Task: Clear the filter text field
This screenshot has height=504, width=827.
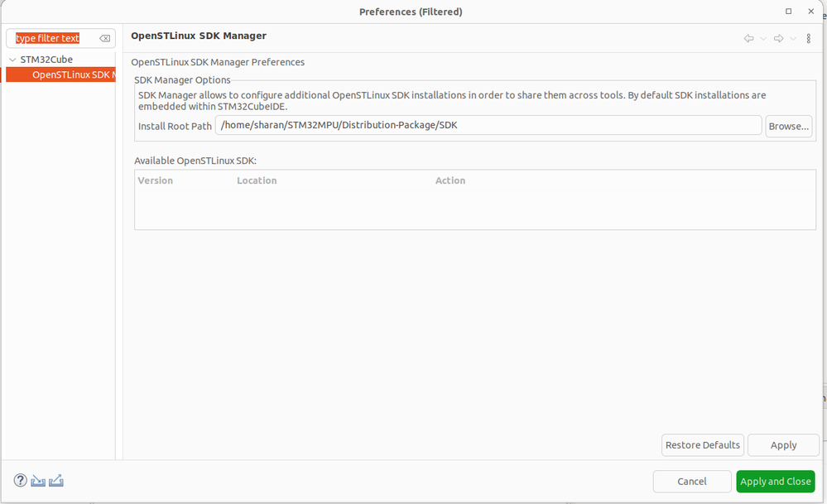Action: point(105,39)
